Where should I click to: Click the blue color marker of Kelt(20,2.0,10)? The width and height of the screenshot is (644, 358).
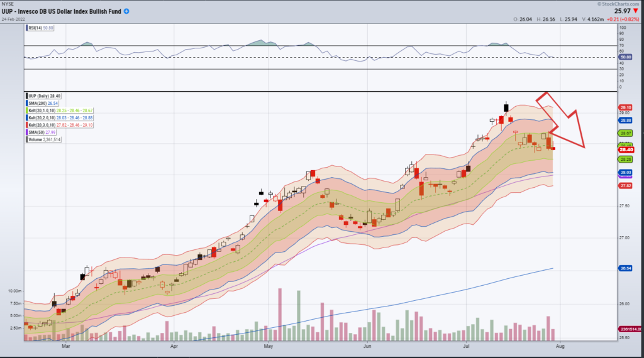[x=27, y=117]
